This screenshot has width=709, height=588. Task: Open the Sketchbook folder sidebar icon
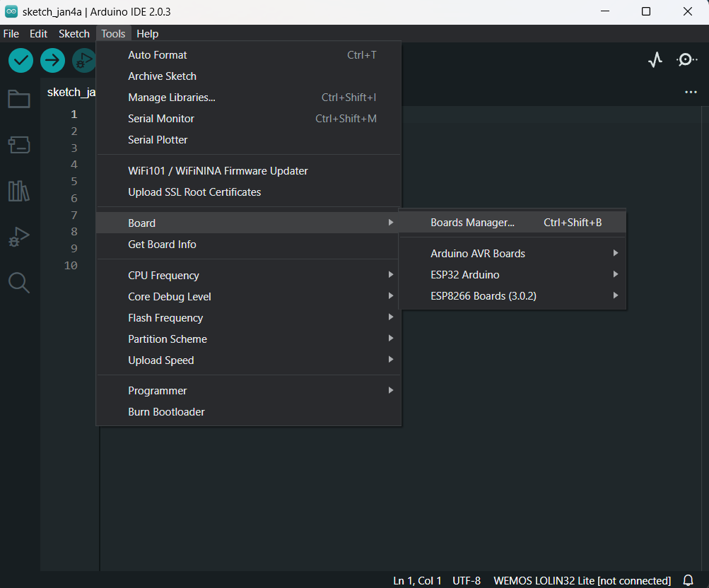tap(19, 99)
